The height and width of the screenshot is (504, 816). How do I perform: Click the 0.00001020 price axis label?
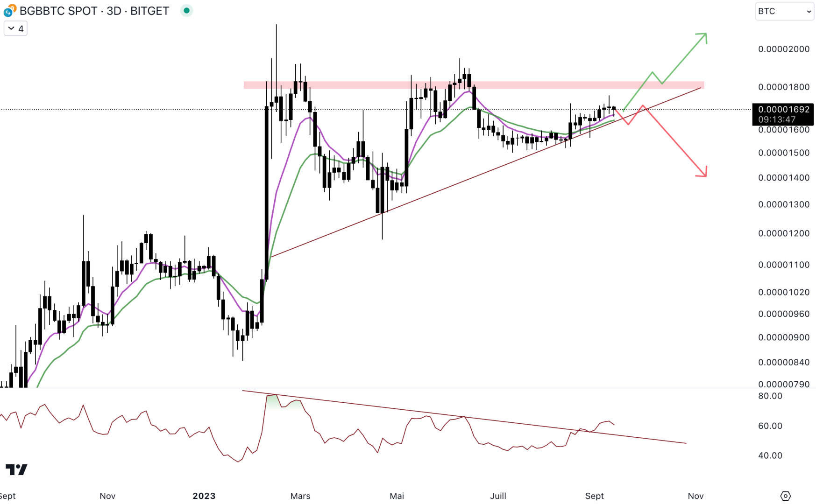click(784, 292)
